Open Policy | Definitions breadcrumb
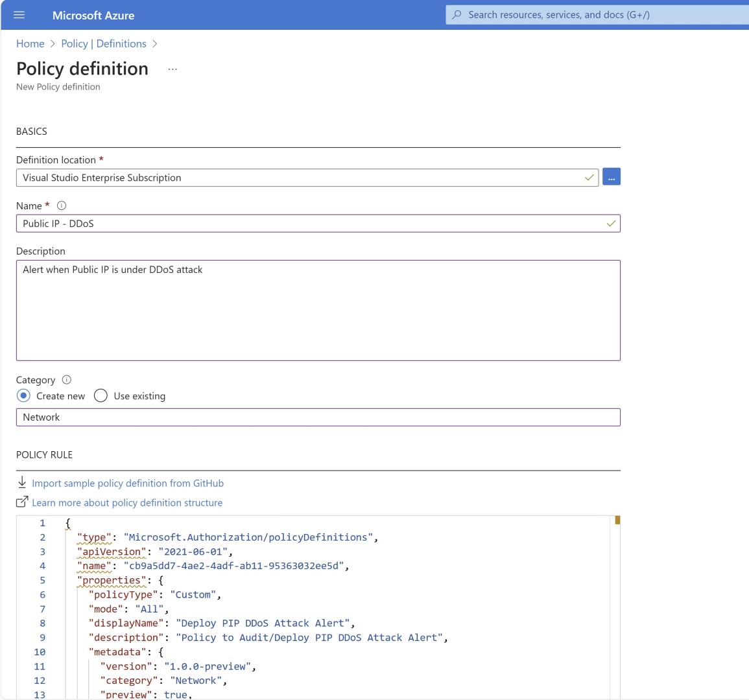Screen dimensions: 749x700 click(104, 43)
